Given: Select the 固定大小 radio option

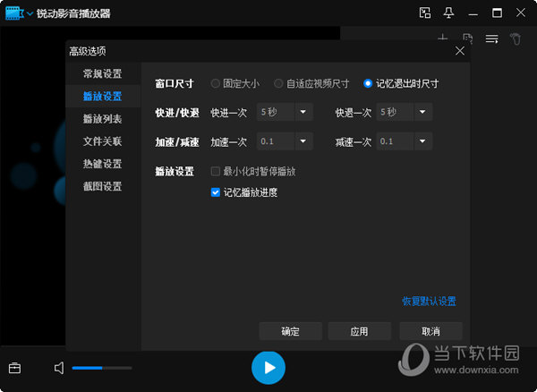Looking at the screenshot, I should pyautogui.click(x=234, y=83).
